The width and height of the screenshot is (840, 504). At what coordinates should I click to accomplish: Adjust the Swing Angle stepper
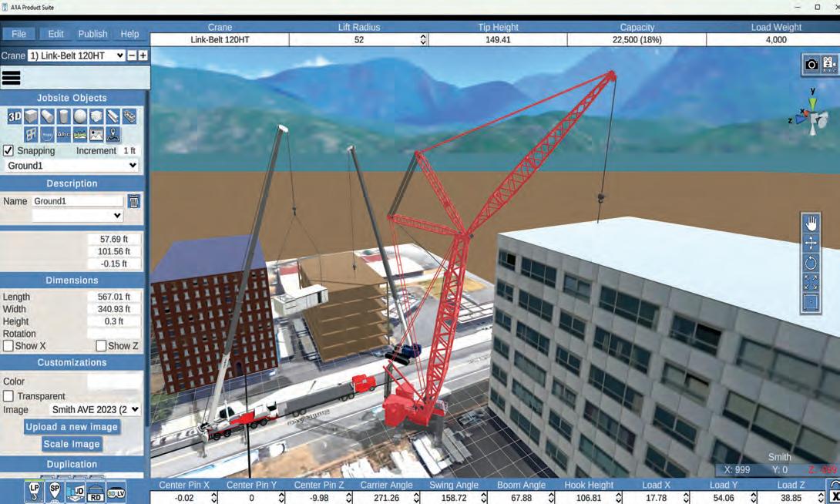[484, 498]
